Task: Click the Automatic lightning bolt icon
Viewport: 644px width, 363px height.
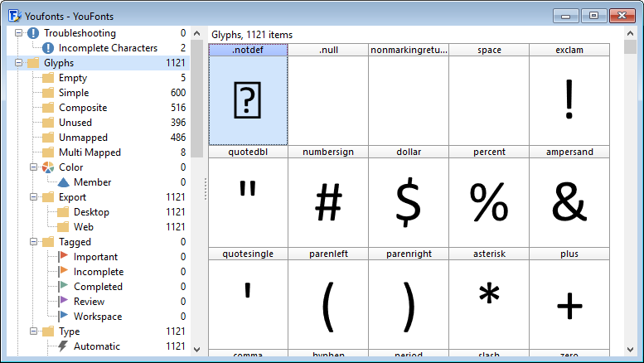Action: (x=63, y=346)
